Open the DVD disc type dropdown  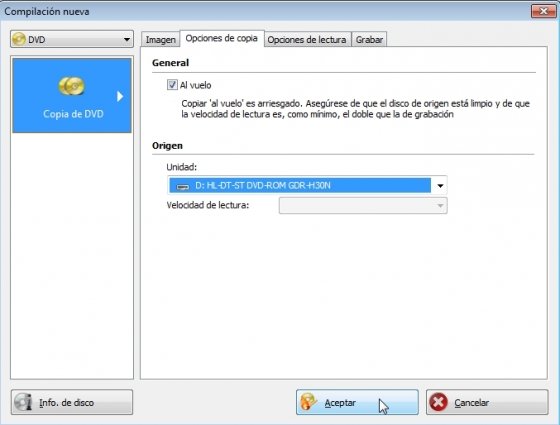72,39
